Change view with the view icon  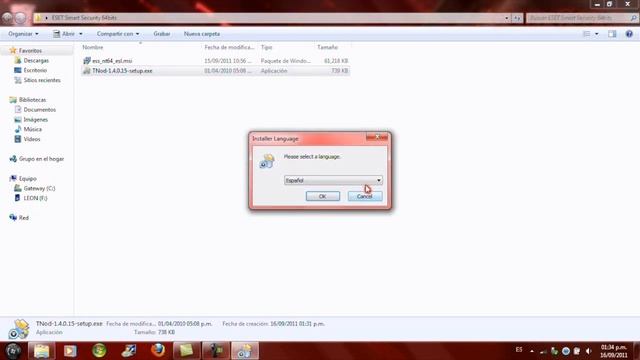[587, 34]
